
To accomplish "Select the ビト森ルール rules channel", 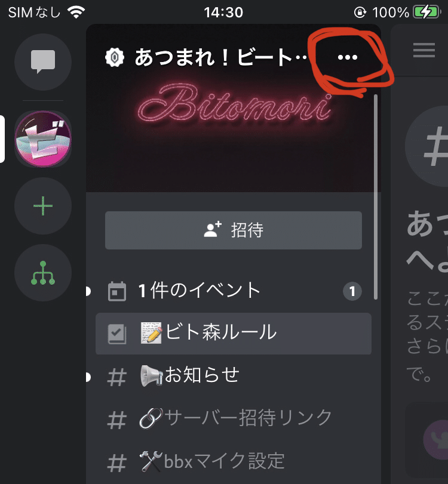I will (234, 334).
